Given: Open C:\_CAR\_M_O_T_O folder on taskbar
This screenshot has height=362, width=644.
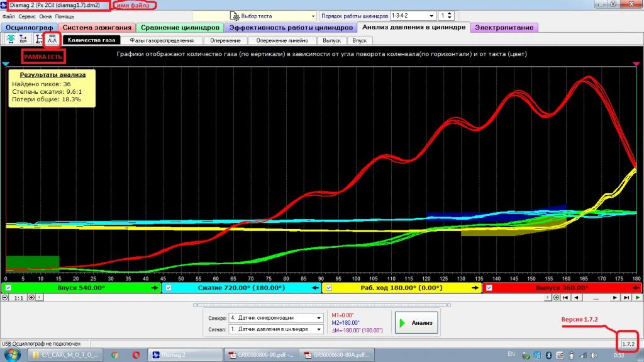Looking at the screenshot, I should (x=65, y=354).
